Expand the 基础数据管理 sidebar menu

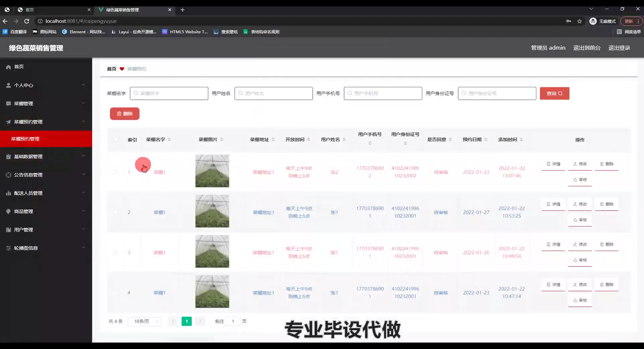point(46,156)
